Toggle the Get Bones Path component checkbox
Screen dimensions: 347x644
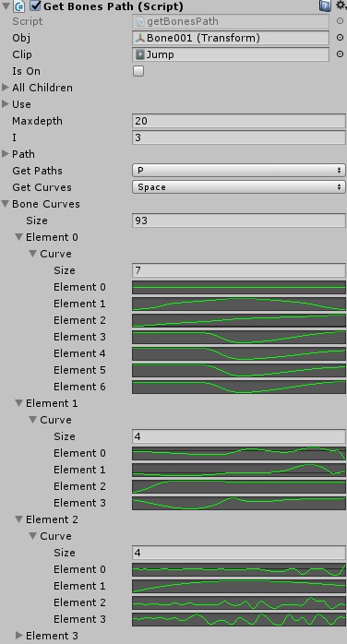coord(36,6)
